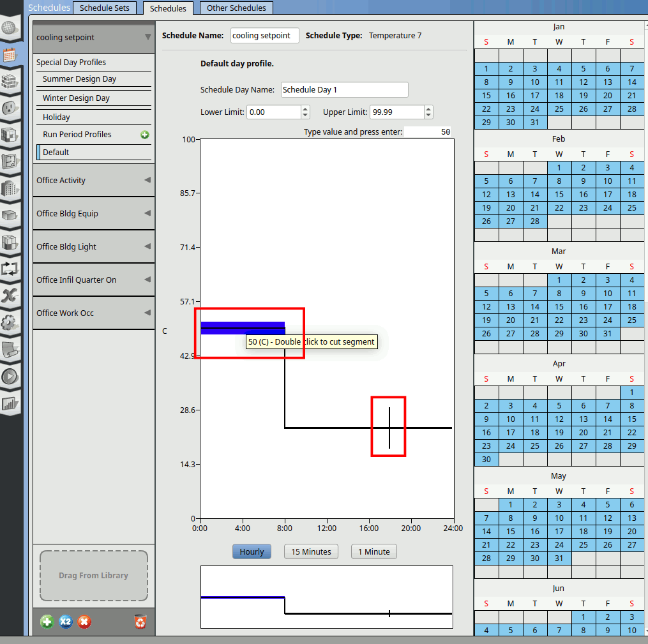Switch graph resolution to 1 Minute
This screenshot has width=648, height=644.
(374, 551)
